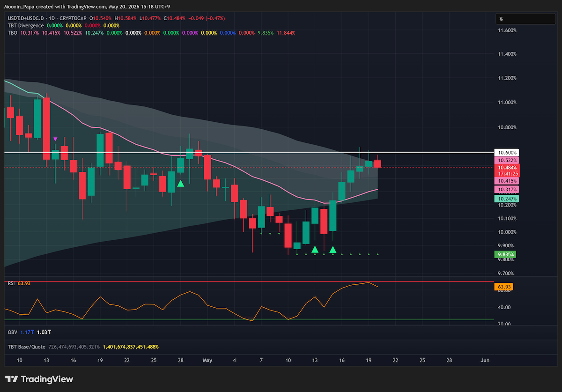Select the green 9.835% price axis label
The image size is (562, 392).
tap(506, 255)
